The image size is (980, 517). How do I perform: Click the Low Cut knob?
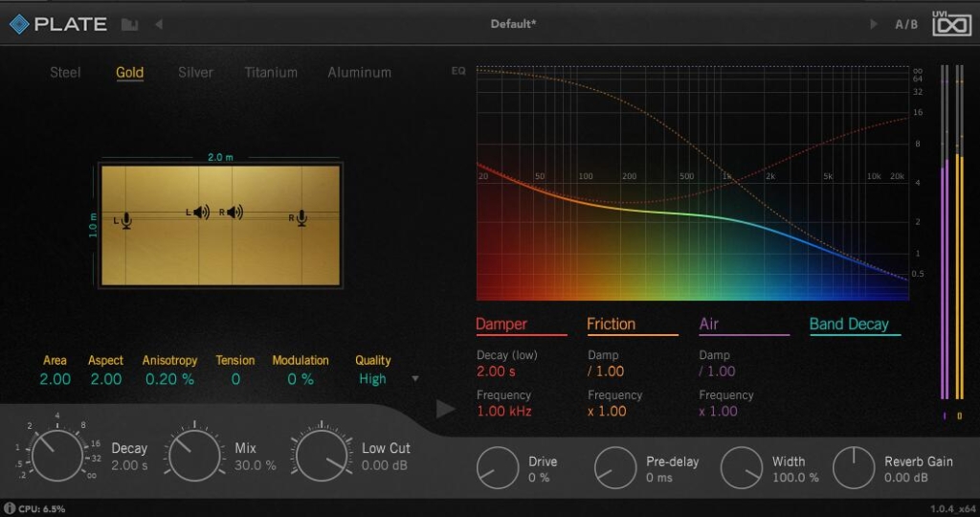(323, 455)
